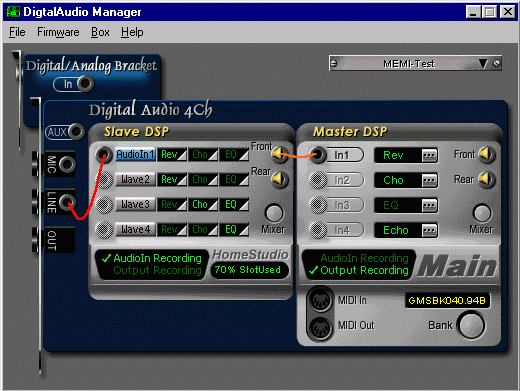520x391 pixels.
Task: Click the MIC input jack
Action: click(67, 164)
